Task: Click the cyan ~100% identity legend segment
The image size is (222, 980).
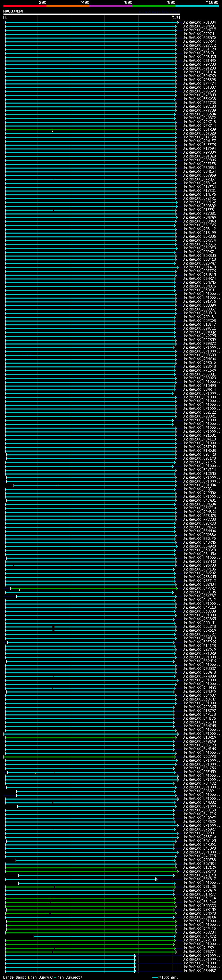Action: pyautogui.click(x=197, y=6)
